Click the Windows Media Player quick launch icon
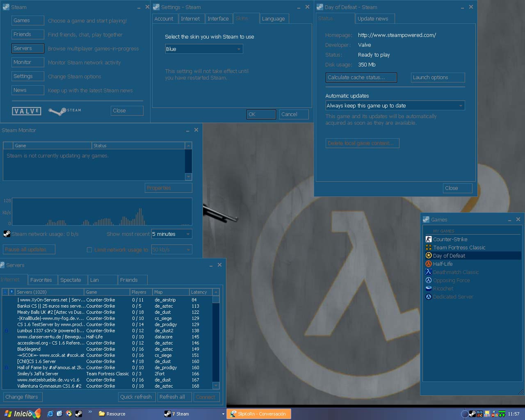The image size is (525, 420). (69, 414)
